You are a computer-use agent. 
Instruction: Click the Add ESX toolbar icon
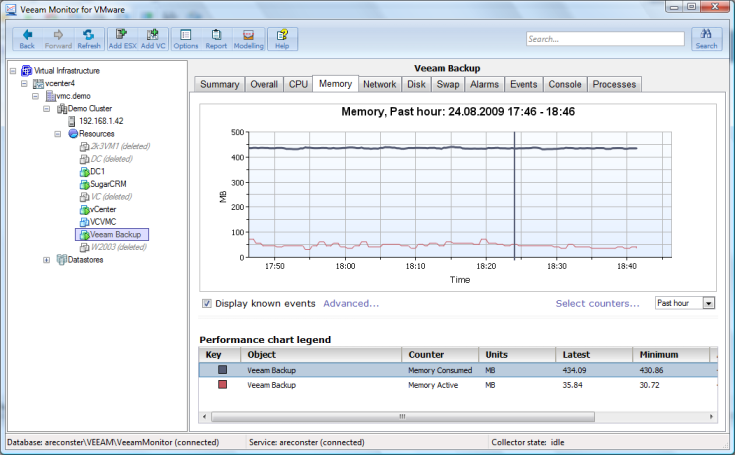123,38
